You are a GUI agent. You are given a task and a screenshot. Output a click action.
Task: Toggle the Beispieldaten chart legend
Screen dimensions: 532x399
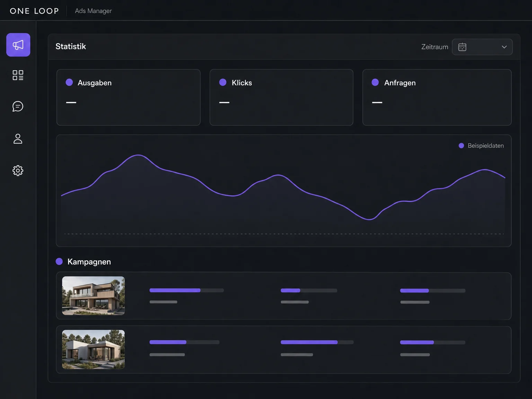pyautogui.click(x=481, y=146)
